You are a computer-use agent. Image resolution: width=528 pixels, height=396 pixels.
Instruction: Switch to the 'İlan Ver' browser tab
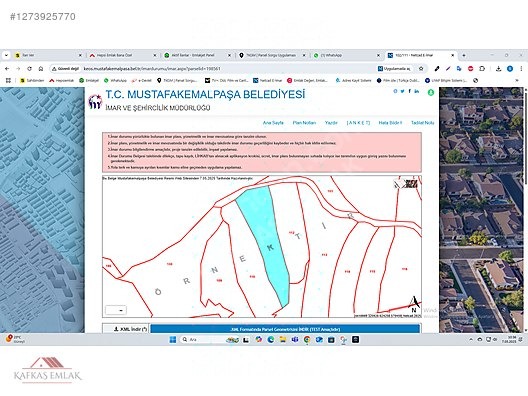(x=47, y=55)
